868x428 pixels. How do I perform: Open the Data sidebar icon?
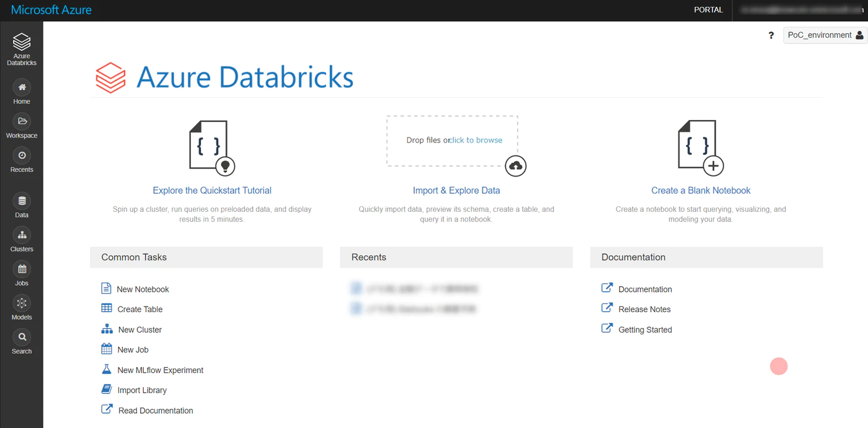pyautogui.click(x=22, y=201)
